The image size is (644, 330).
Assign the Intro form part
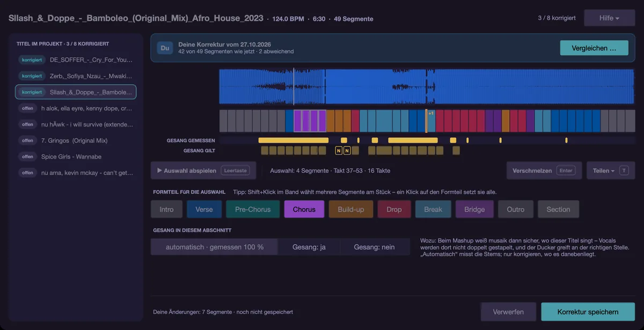[x=166, y=209]
